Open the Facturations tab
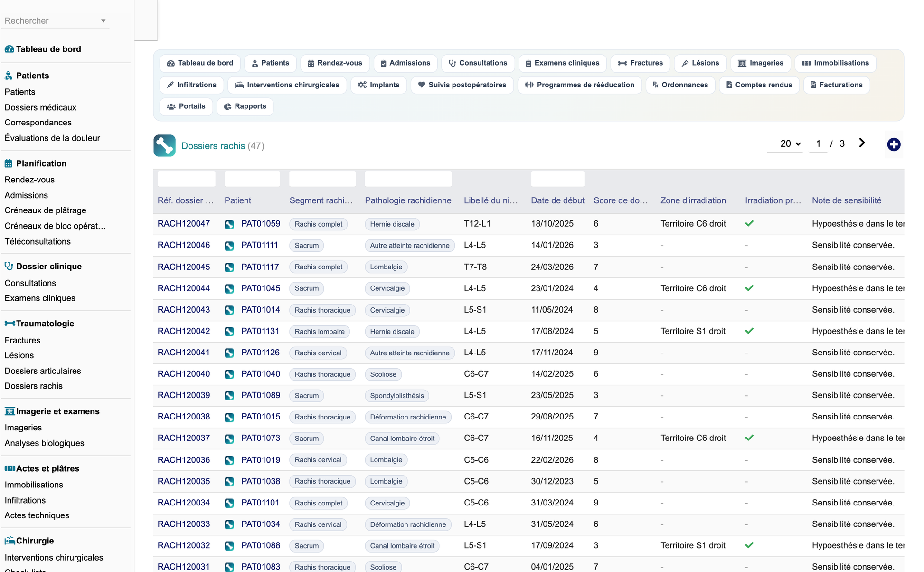The image size is (924, 572). click(x=836, y=85)
